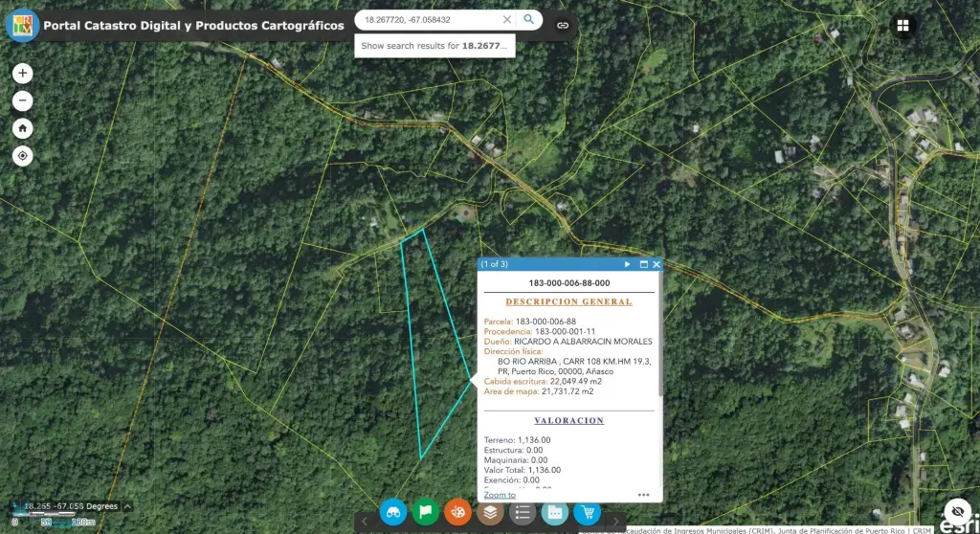Activate the my location button
The width and height of the screenshot is (980, 534).
click(23, 155)
